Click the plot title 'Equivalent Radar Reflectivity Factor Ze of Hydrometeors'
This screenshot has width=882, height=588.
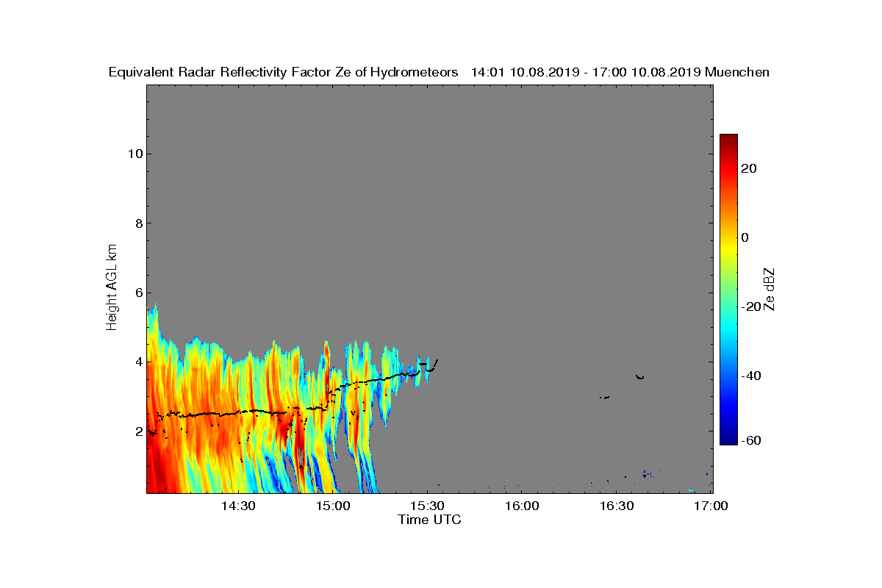283,72
